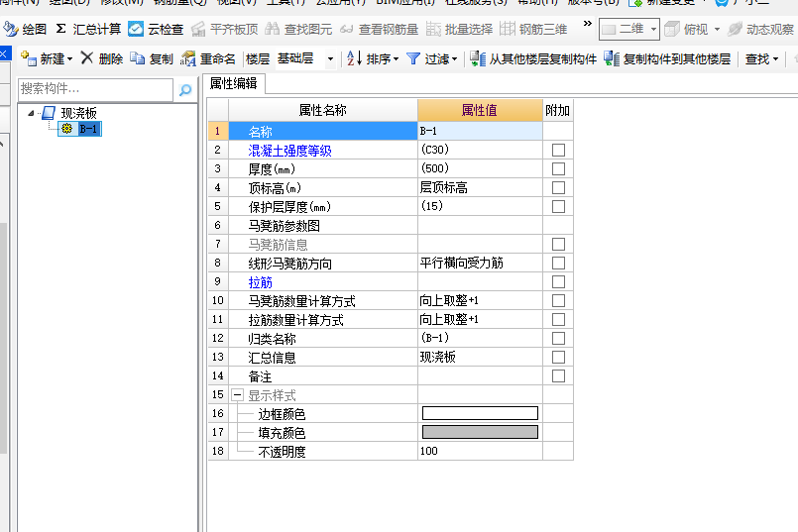The height and width of the screenshot is (532, 798).
Task: Toggle 混凝土强度等级 附加 checkbox
Action: coord(558,150)
